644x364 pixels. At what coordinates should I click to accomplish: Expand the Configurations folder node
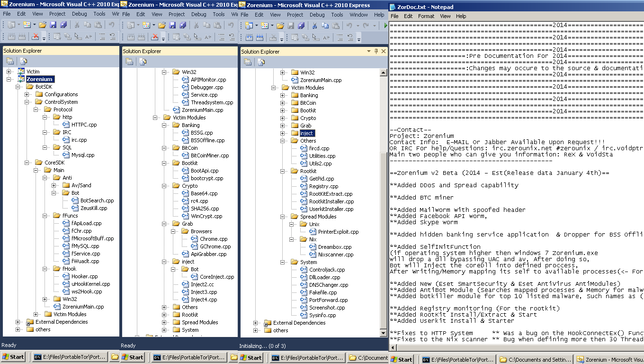(x=27, y=94)
